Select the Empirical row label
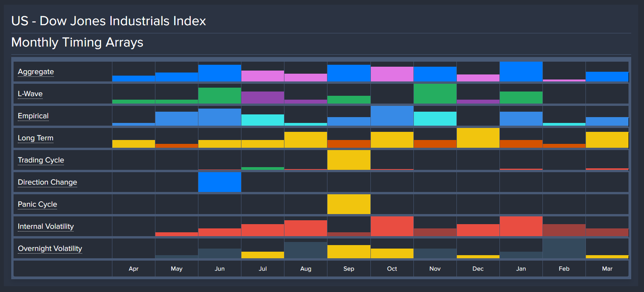 pos(33,116)
